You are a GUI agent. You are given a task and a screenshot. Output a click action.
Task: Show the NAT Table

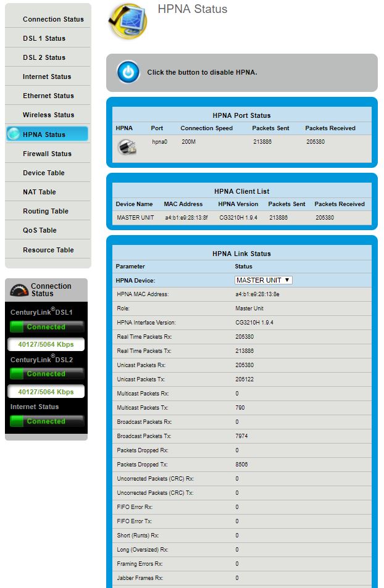tap(40, 192)
